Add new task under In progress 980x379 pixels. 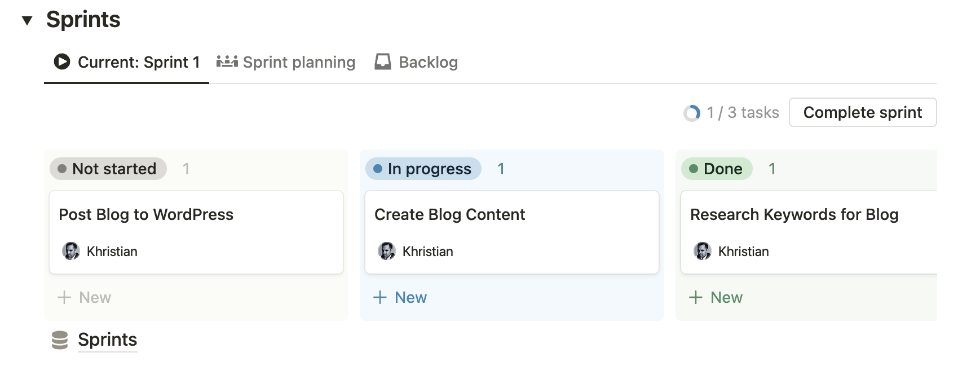point(400,297)
